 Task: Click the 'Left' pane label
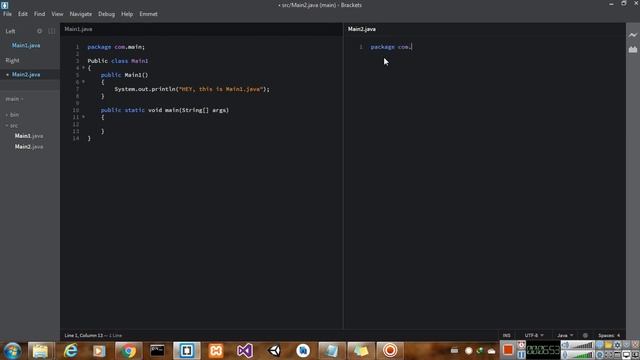point(11,31)
